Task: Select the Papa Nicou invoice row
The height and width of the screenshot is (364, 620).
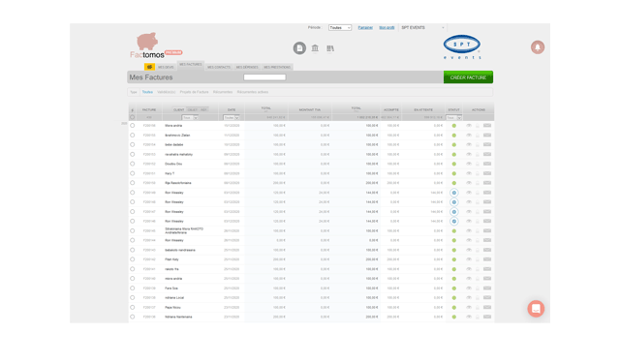Action: click(x=133, y=307)
